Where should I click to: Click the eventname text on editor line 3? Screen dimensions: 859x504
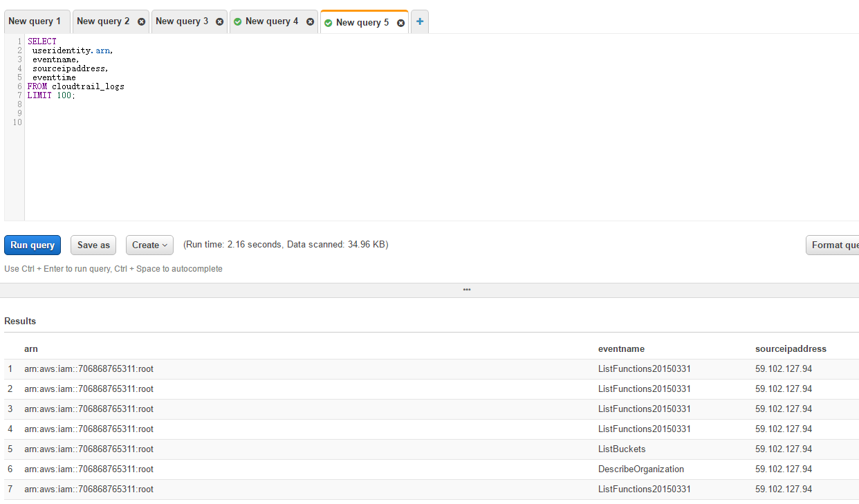click(x=55, y=59)
